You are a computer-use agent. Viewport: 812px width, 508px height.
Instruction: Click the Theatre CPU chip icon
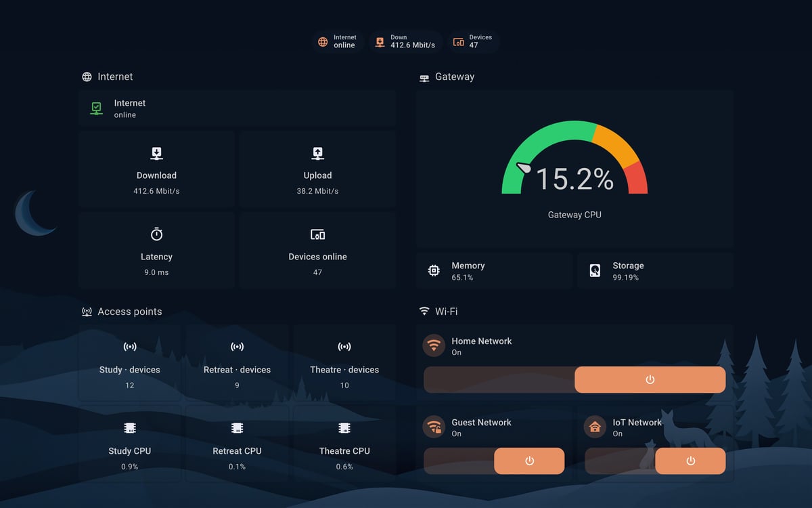pos(344,428)
